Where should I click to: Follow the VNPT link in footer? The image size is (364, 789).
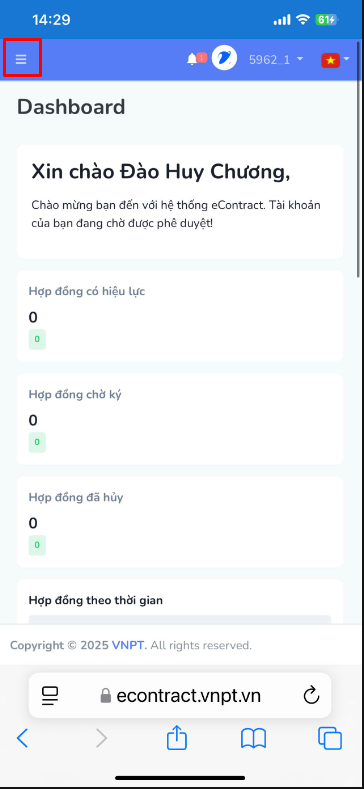129,645
